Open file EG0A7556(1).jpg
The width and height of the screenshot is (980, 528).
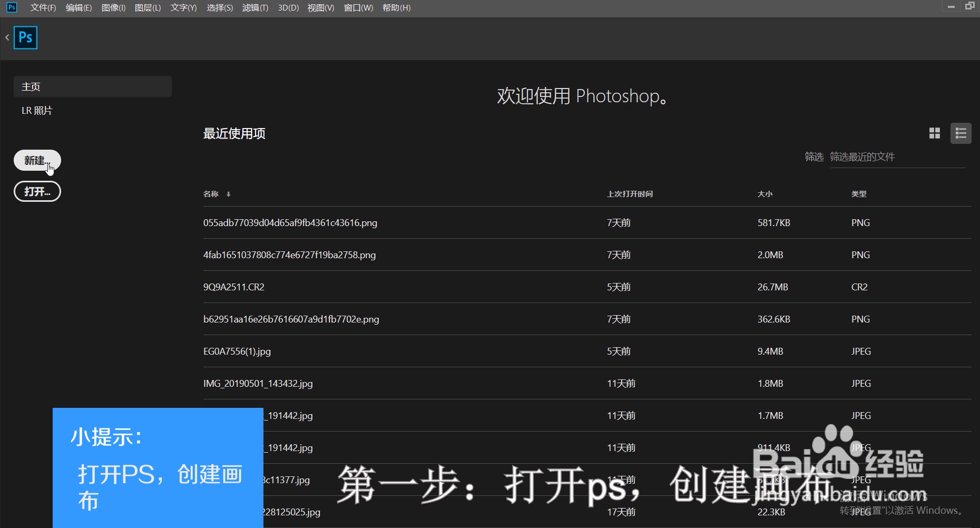pyautogui.click(x=237, y=351)
